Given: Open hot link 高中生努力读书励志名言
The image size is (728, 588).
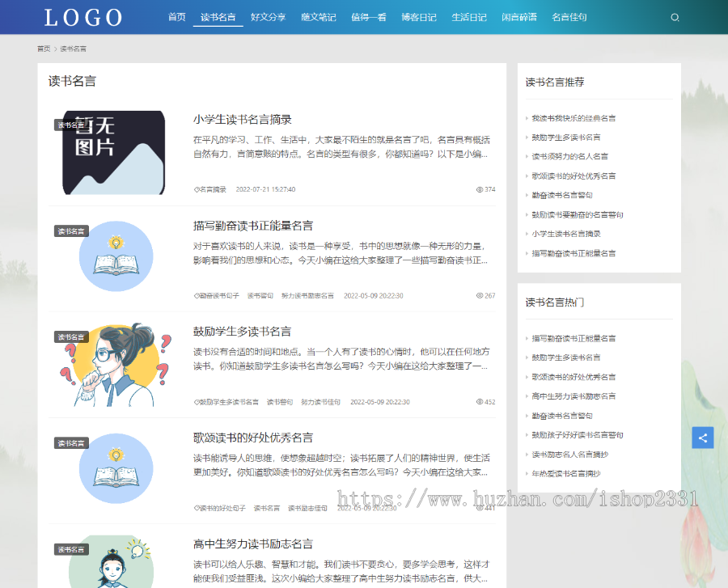Looking at the screenshot, I should tap(574, 396).
